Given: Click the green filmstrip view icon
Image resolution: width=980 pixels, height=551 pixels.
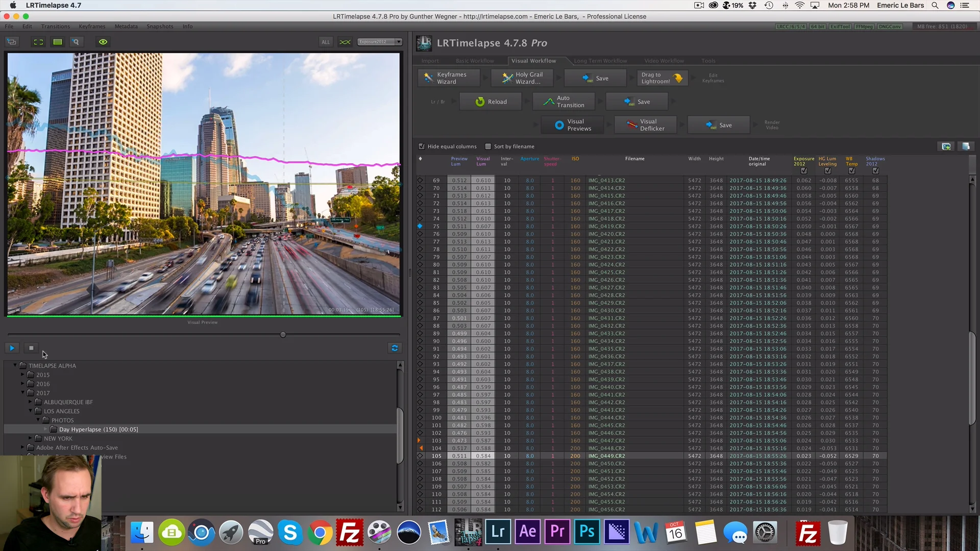Looking at the screenshot, I should [x=58, y=42].
